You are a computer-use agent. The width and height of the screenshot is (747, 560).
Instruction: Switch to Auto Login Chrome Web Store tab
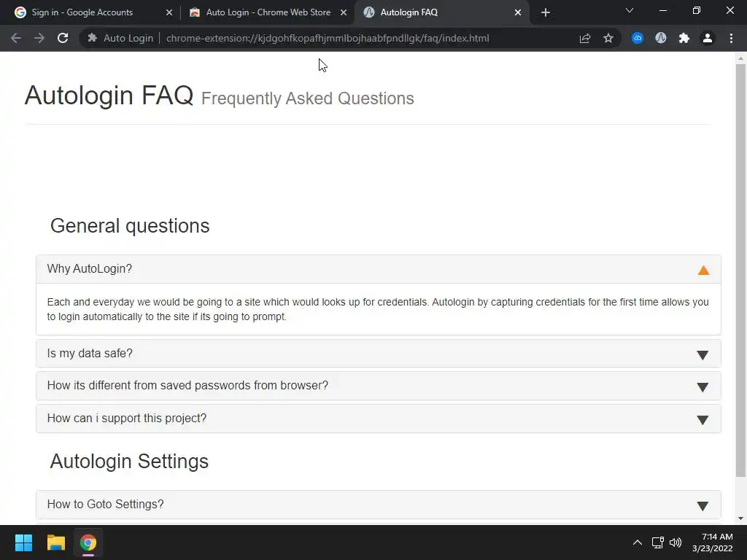pos(267,12)
